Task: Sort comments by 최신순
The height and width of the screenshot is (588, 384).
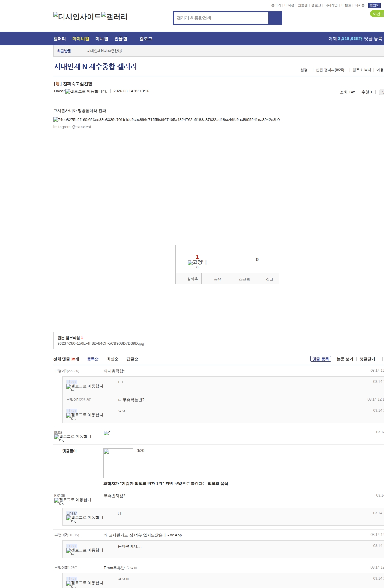Action: 112,359
